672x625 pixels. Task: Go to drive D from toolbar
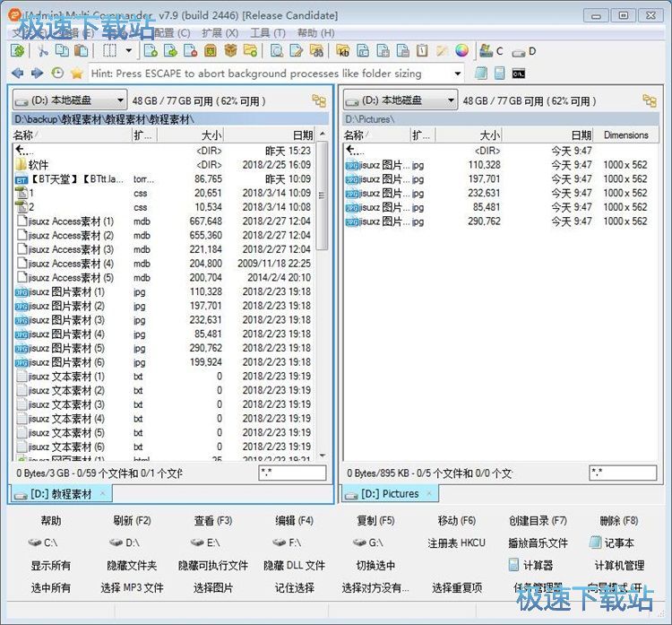(524, 51)
